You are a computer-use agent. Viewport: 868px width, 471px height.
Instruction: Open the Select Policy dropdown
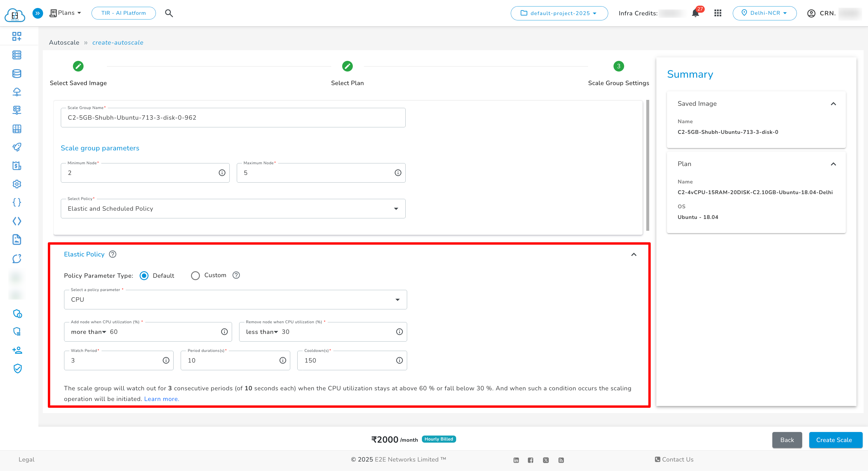click(396, 208)
